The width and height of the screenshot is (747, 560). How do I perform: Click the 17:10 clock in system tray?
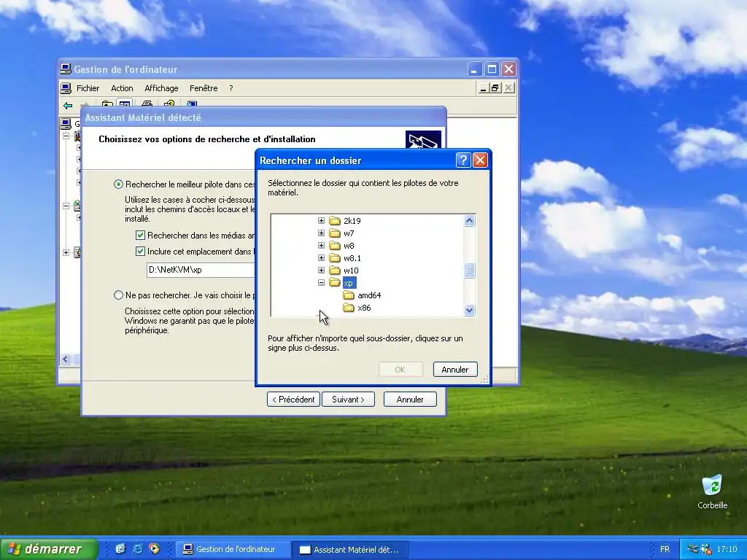727,549
